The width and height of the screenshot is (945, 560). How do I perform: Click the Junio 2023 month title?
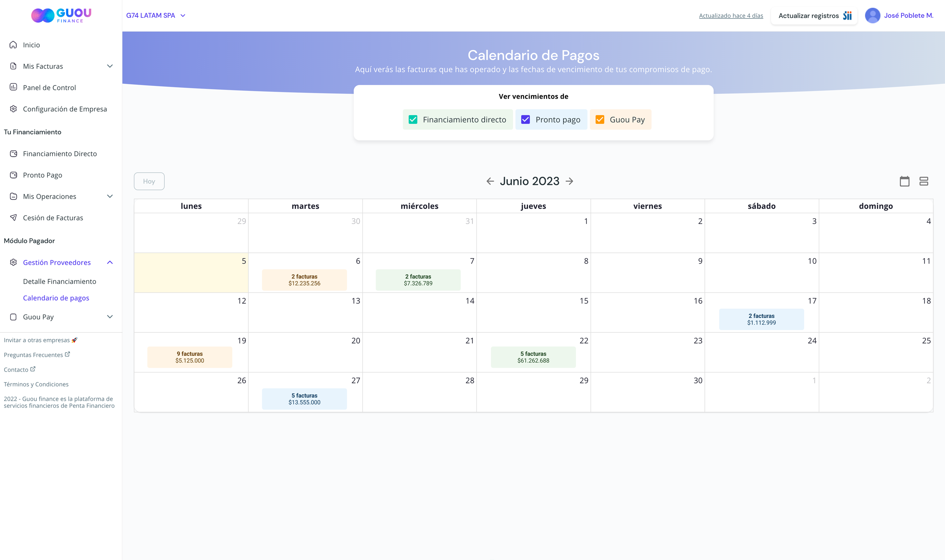[x=530, y=181]
